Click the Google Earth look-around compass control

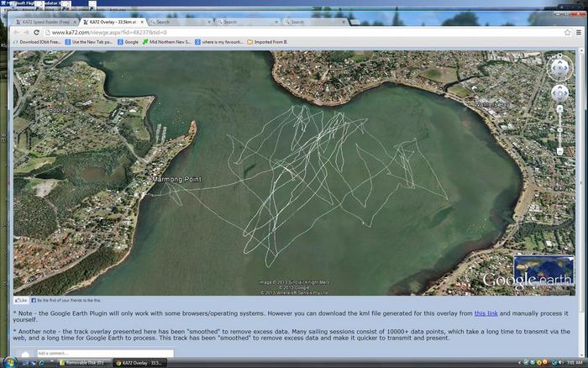pyautogui.click(x=559, y=69)
